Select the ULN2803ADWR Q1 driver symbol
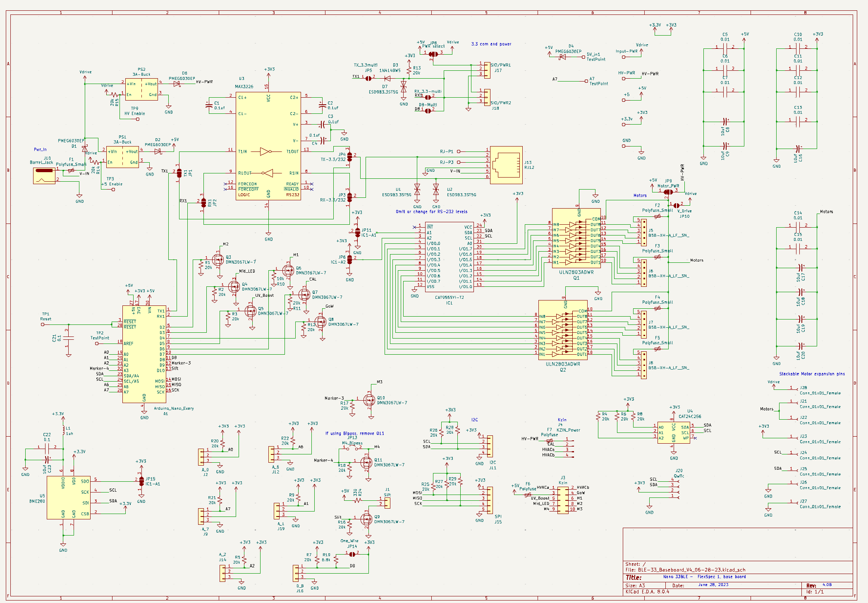Screen dimensions: 868x603 [x=576, y=238]
